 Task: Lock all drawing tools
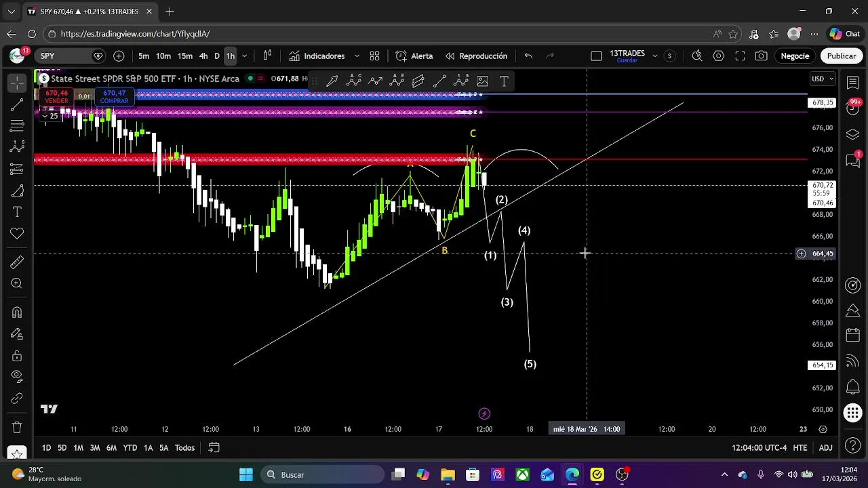(17, 356)
